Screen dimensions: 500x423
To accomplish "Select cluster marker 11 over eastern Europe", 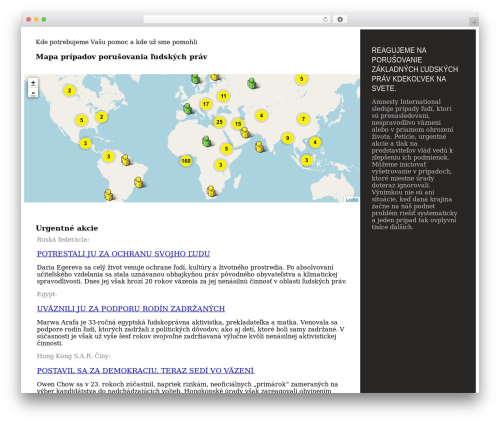I will [223, 96].
